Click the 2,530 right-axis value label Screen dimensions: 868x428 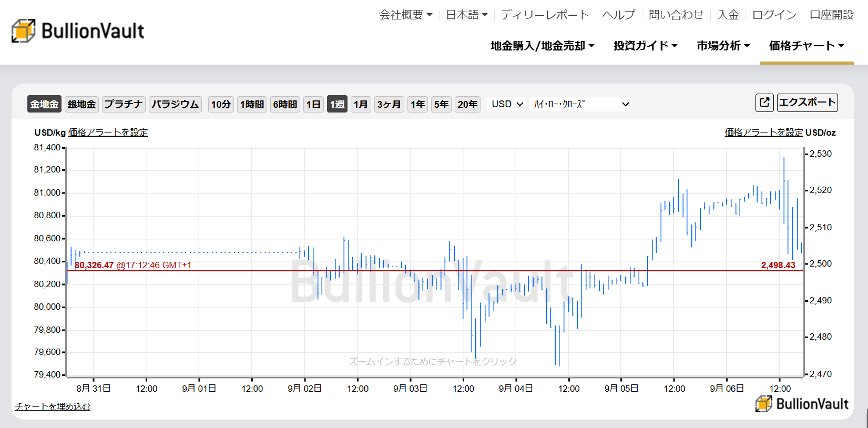[x=821, y=154]
